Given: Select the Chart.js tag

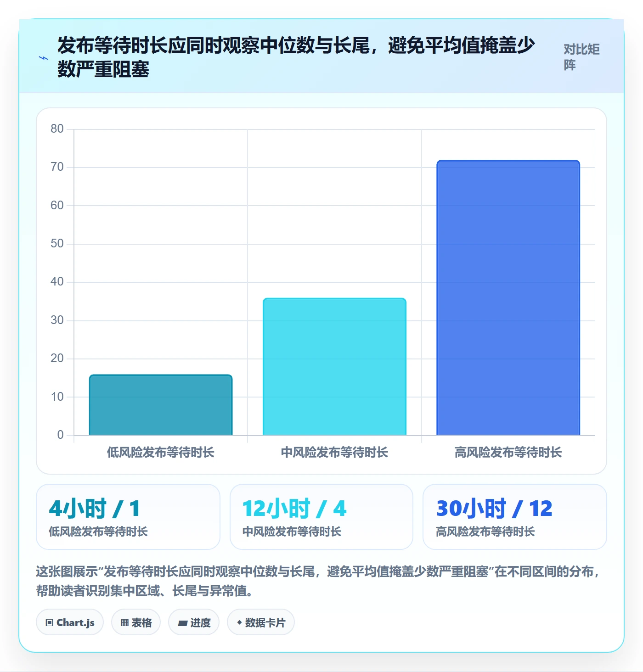Looking at the screenshot, I should [70, 622].
